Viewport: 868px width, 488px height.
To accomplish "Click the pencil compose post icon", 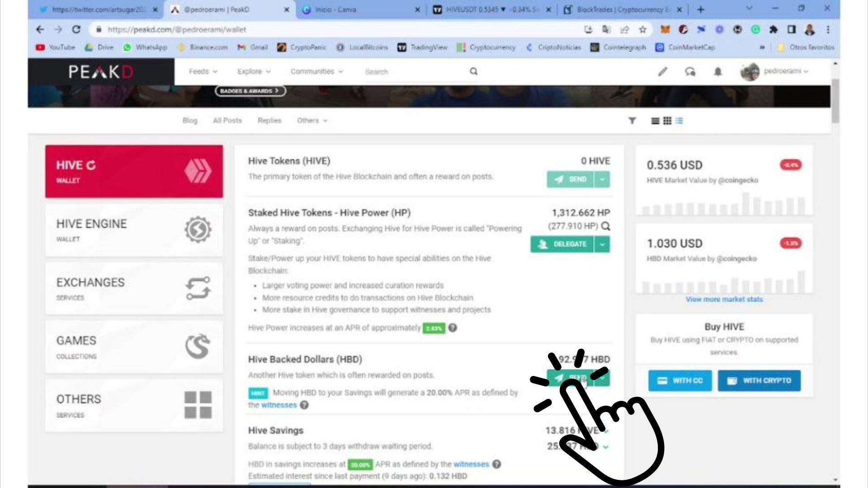I will pos(663,71).
